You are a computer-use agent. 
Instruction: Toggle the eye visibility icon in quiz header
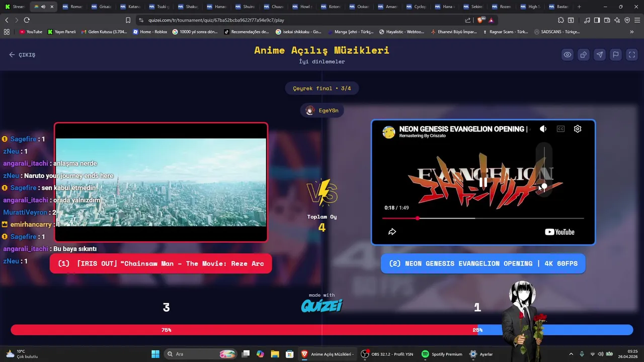568,55
